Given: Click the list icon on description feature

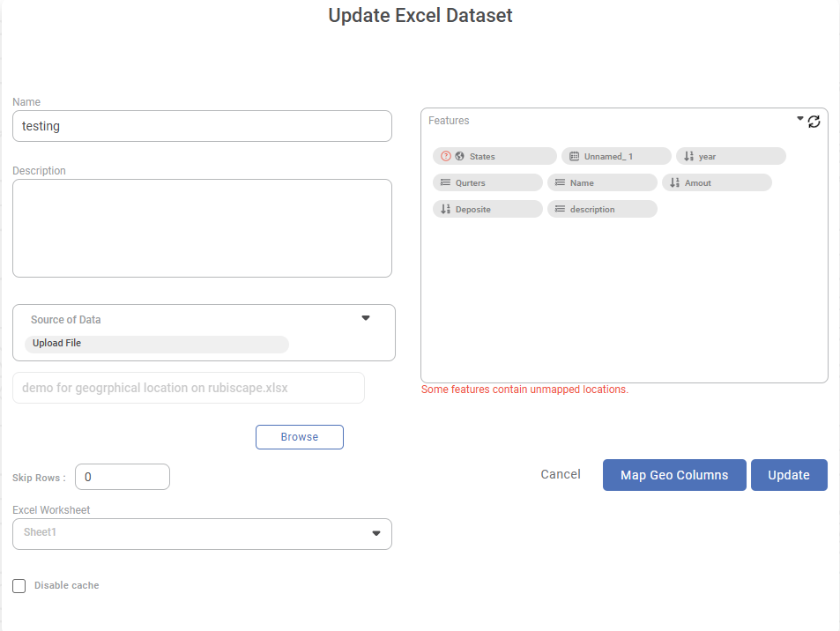Looking at the screenshot, I should 560,209.
